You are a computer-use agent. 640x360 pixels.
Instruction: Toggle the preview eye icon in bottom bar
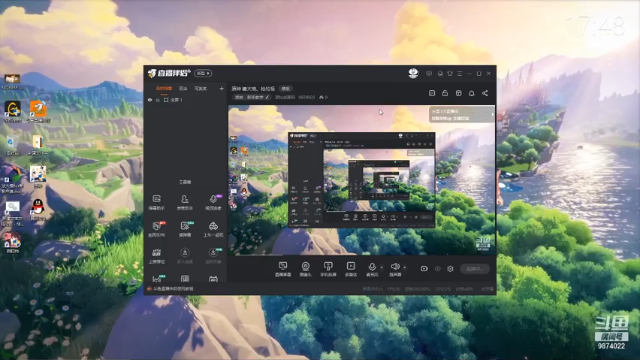click(x=438, y=269)
